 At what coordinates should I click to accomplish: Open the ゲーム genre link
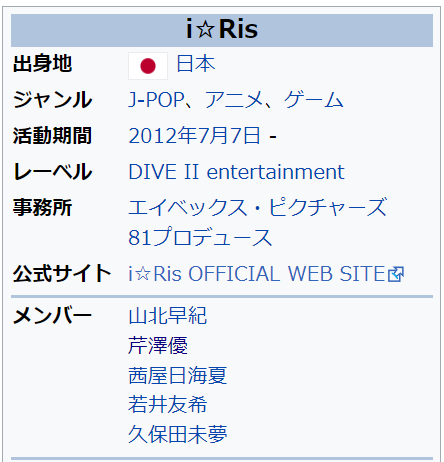(313, 99)
